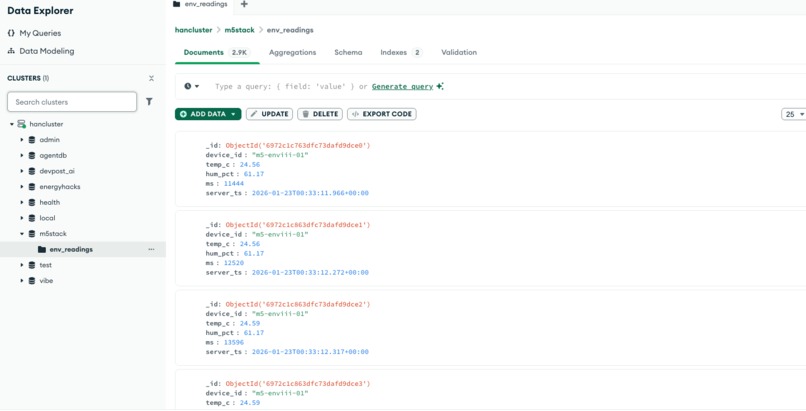Open the cluster filter funnel icon
The image size is (806, 411).
point(149,102)
